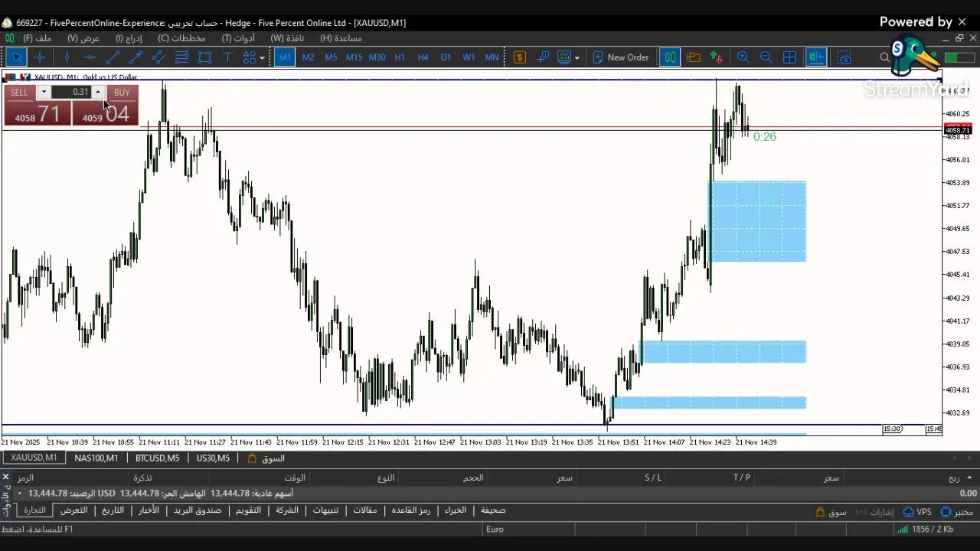Activate the crosshair tool
Image resolution: width=980 pixels, height=551 pixels.
40,57
